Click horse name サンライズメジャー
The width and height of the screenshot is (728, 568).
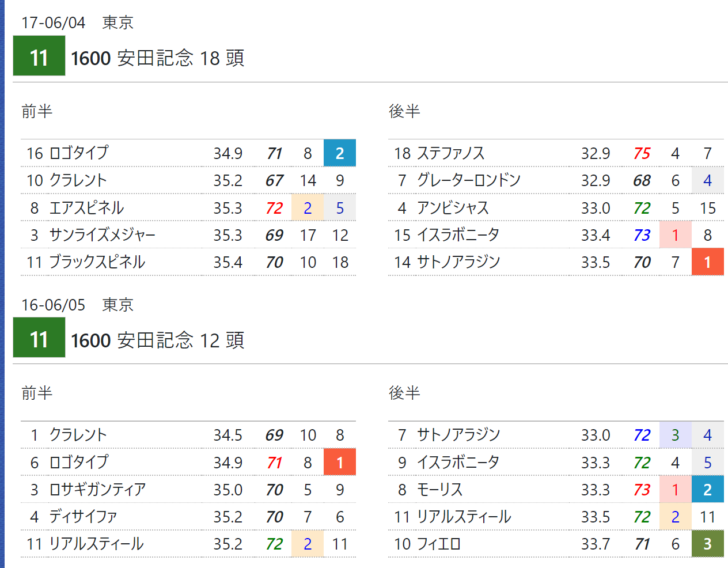(102, 235)
